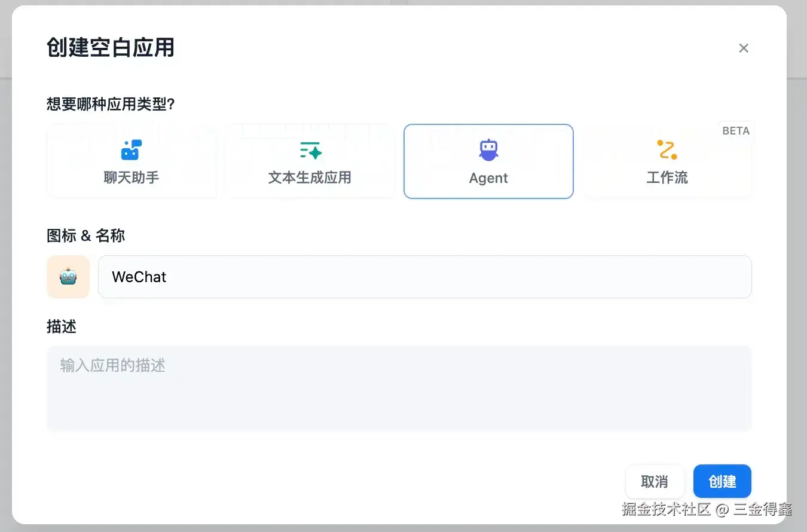Image resolution: width=807 pixels, height=532 pixels.
Task: Close the 创建空白应用 dialog
Action: coord(744,48)
